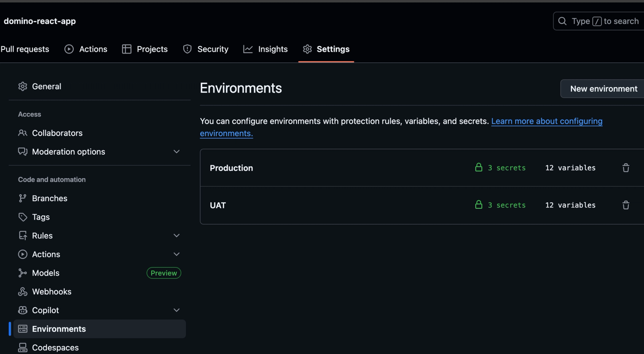Open the Pull requests tab
The height and width of the screenshot is (354, 644).
(x=25, y=49)
